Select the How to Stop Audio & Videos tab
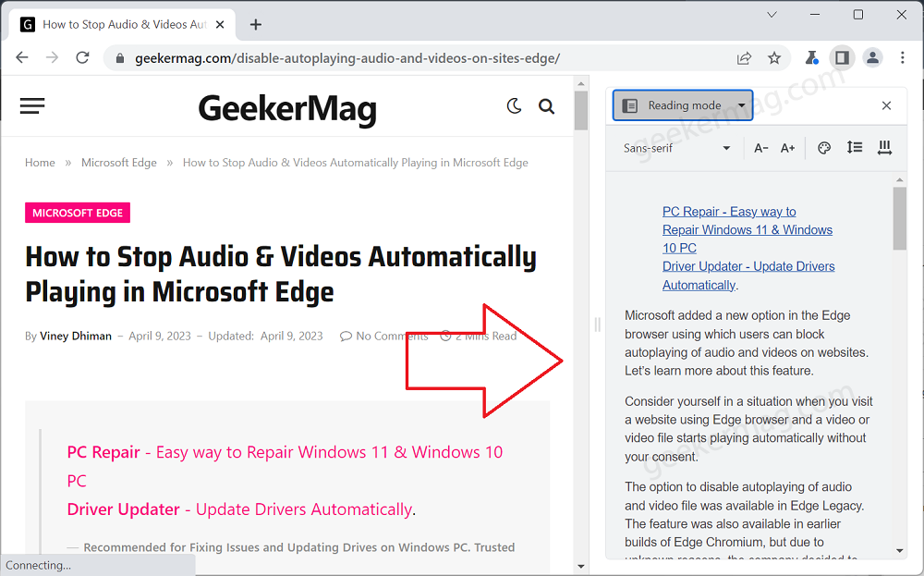 123,25
